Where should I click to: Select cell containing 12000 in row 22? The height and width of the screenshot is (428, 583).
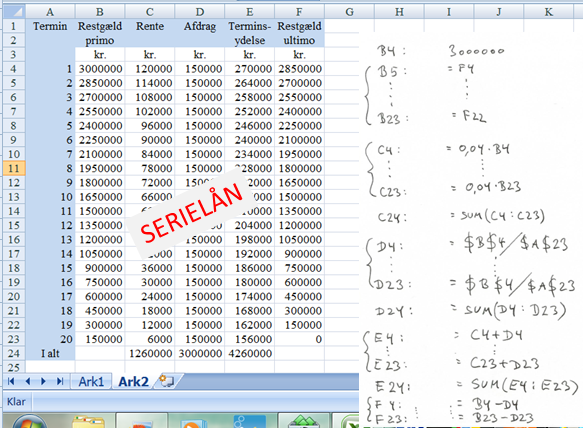(x=150, y=325)
